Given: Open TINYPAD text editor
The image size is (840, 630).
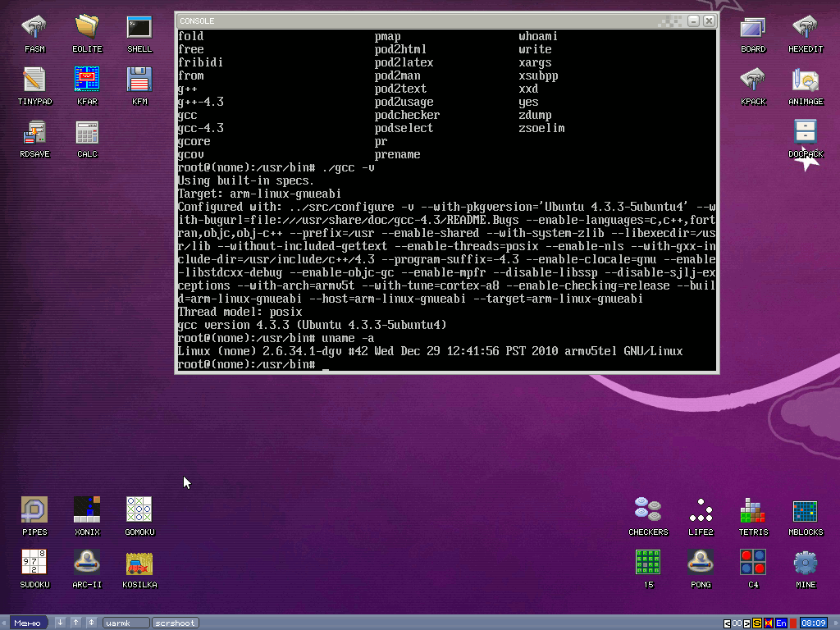Looking at the screenshot, I should (34, 78).
